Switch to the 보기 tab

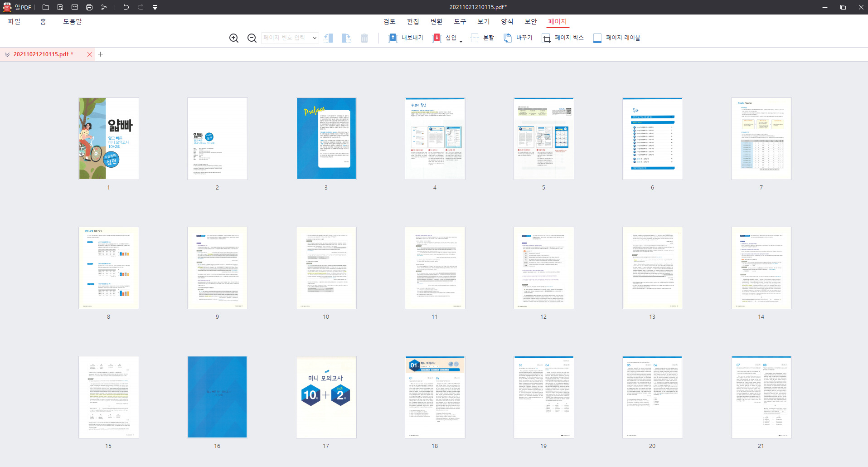pyautogui.click(x=484, y=21)
